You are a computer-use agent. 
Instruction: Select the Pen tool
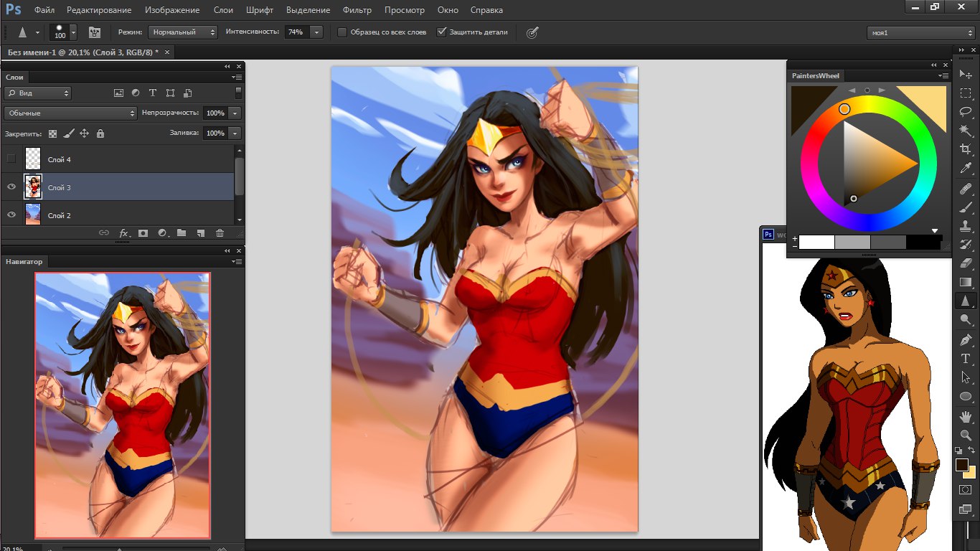point(966,339)
